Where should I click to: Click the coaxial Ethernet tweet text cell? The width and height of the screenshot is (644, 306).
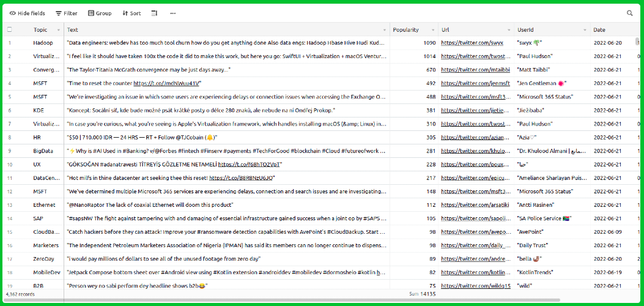pyautogui.click(x=227, y=205)
